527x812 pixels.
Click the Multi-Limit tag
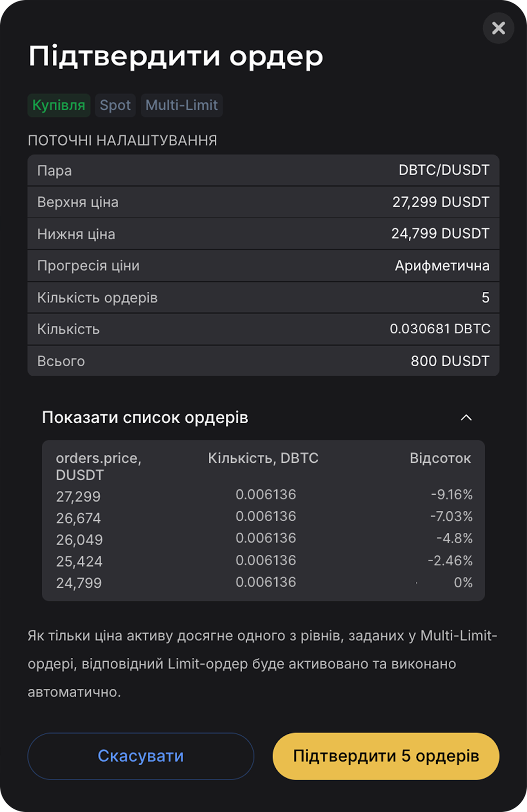pos(181,106)
